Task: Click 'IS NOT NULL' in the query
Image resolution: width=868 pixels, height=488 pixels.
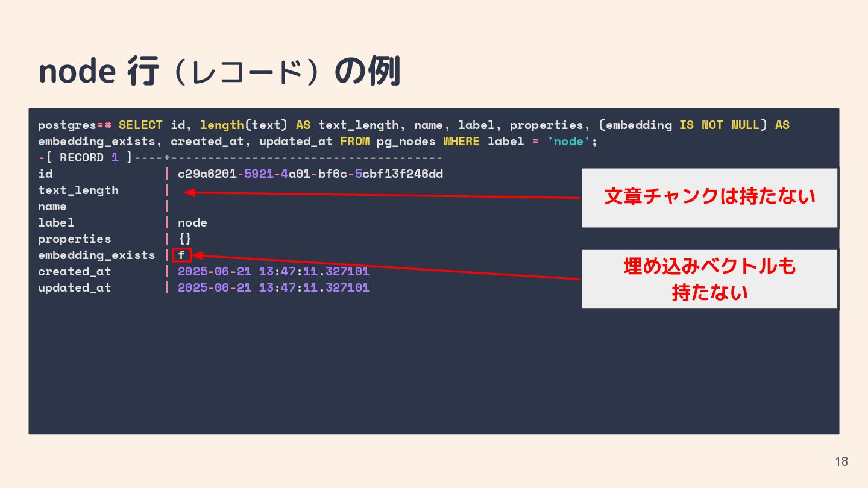Action: (x=720, y=125)
